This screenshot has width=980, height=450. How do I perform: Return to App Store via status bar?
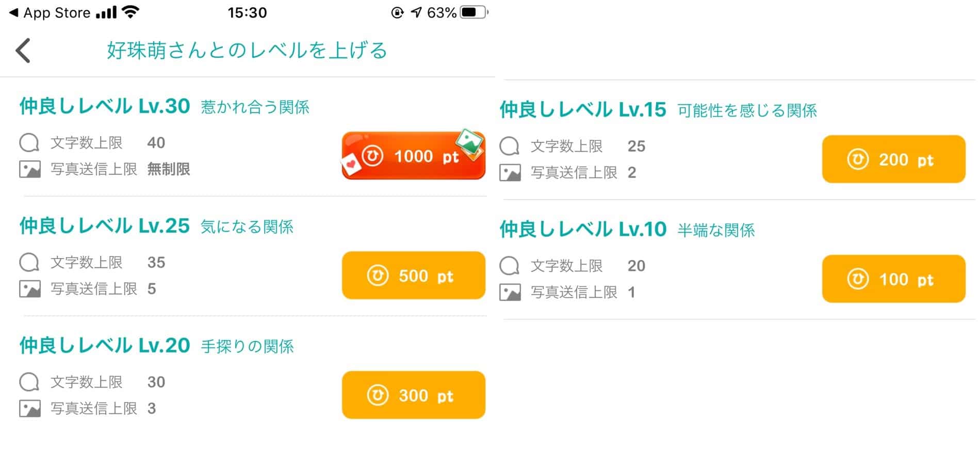[x=50, y=12]
